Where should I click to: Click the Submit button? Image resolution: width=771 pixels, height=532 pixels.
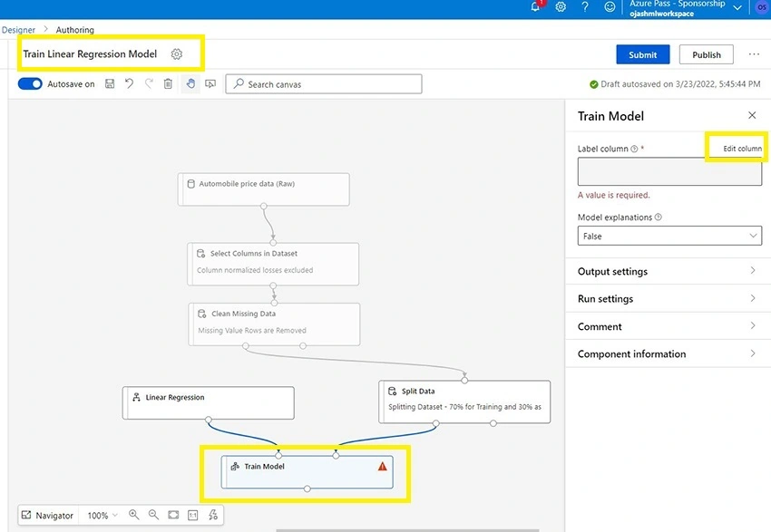(x=643, y=54)
